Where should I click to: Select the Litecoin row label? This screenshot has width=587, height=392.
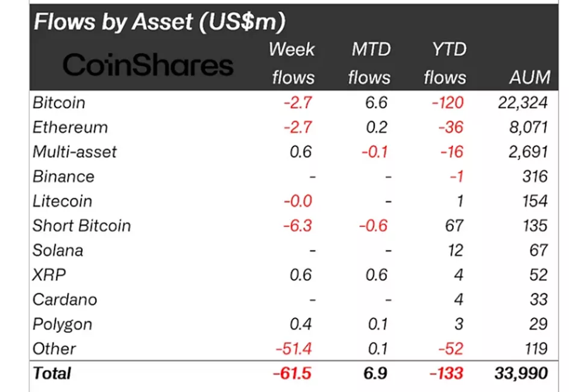click(x=61, y=201)
